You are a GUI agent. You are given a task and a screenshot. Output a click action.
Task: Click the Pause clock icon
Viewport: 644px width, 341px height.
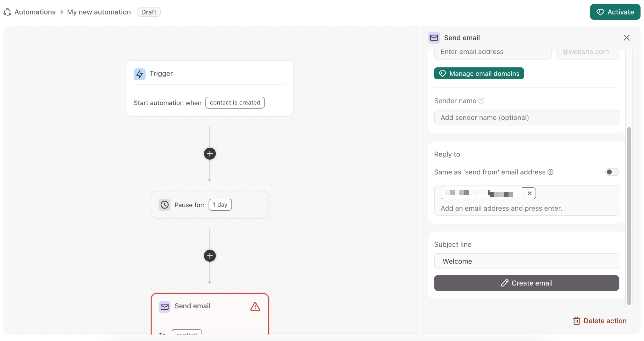click(164, 205)
